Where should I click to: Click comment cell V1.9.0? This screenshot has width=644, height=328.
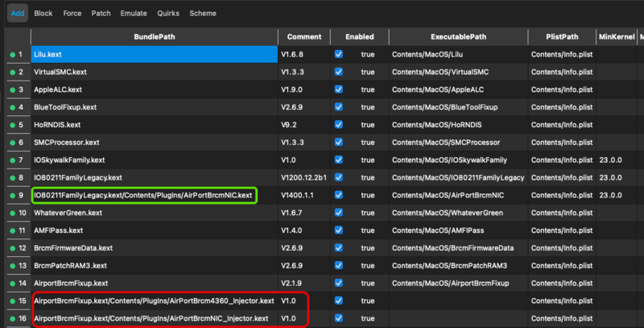(x=304, y=89)
